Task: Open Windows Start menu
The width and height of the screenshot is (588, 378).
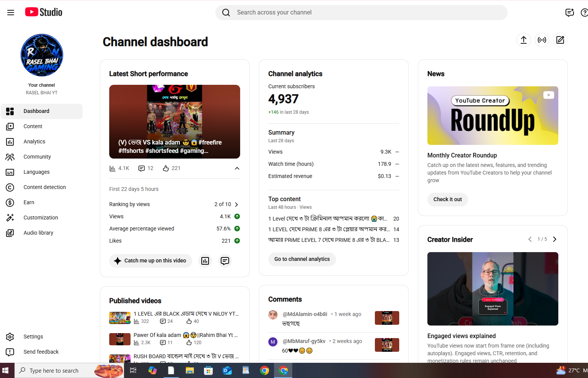Action: tap(5, 370)
